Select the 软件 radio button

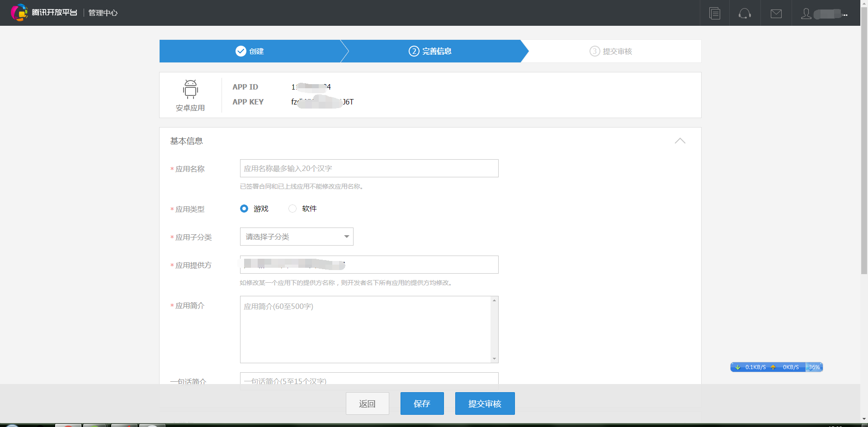coord(292,209)
